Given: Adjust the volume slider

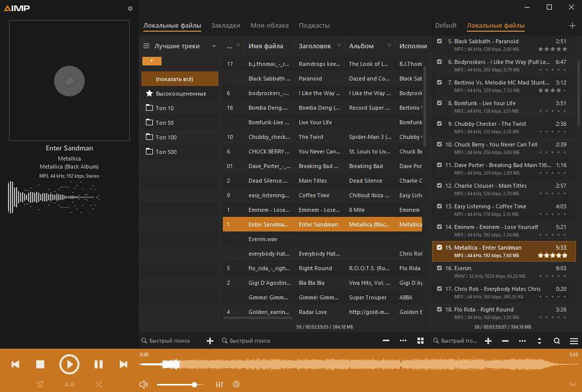Looking at the screenshot, I should (x=180, y=384).
